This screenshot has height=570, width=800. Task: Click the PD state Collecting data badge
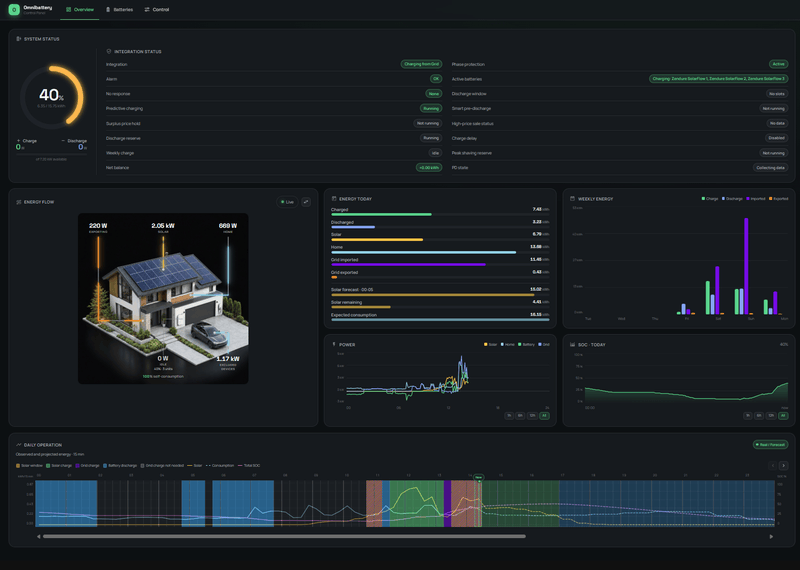point(770,168)
